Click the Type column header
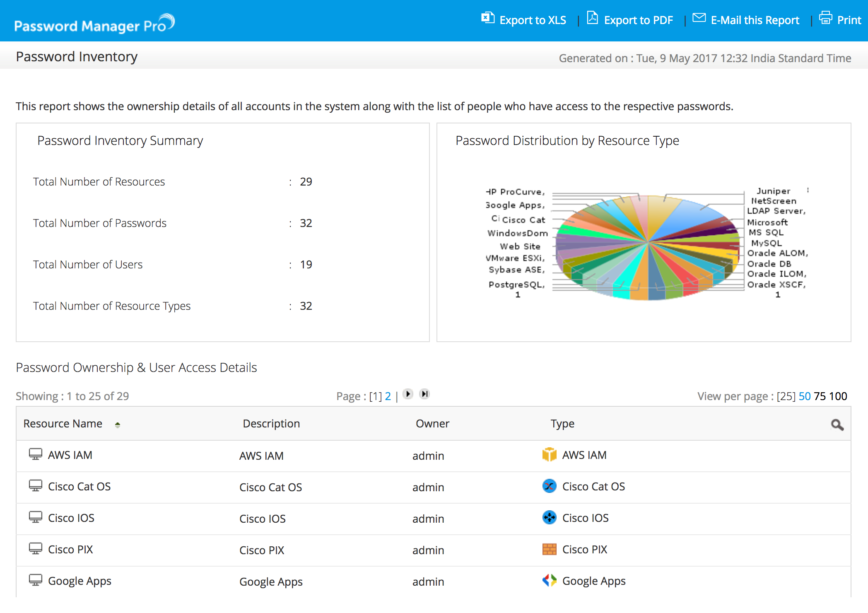The height and width of the screenshot is (613, 868). [x=562, y=424]
